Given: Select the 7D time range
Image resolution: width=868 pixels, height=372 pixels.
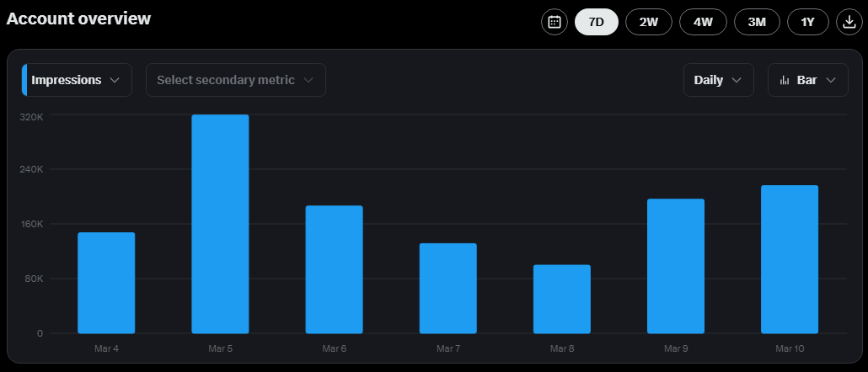Looking at the screenshot, I should (597, 22).
